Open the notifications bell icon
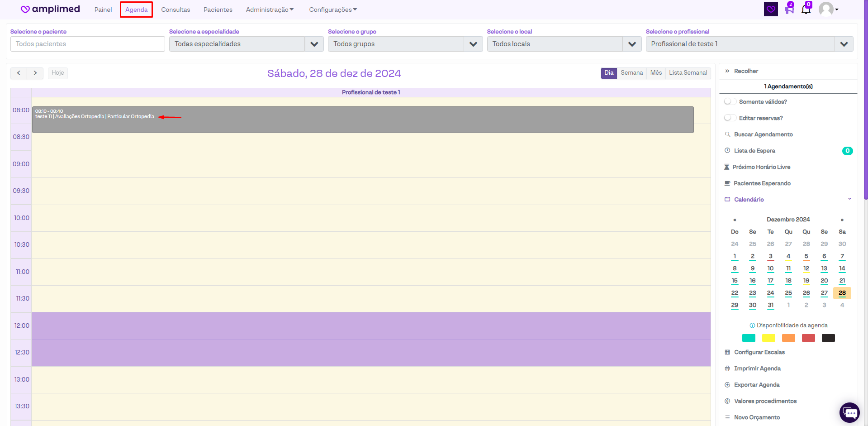This screenshot has height=426, width=868. click(806, 10)
